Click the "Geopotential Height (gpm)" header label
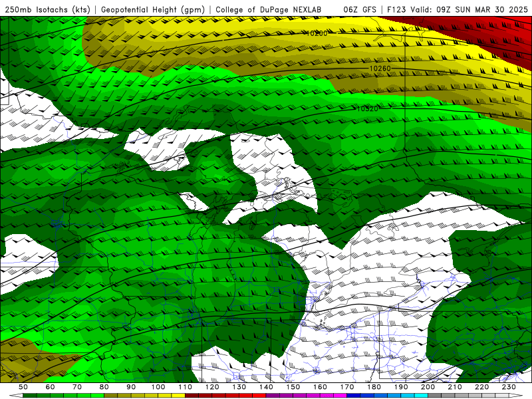The image size is (532, 399). coord(153,10)
